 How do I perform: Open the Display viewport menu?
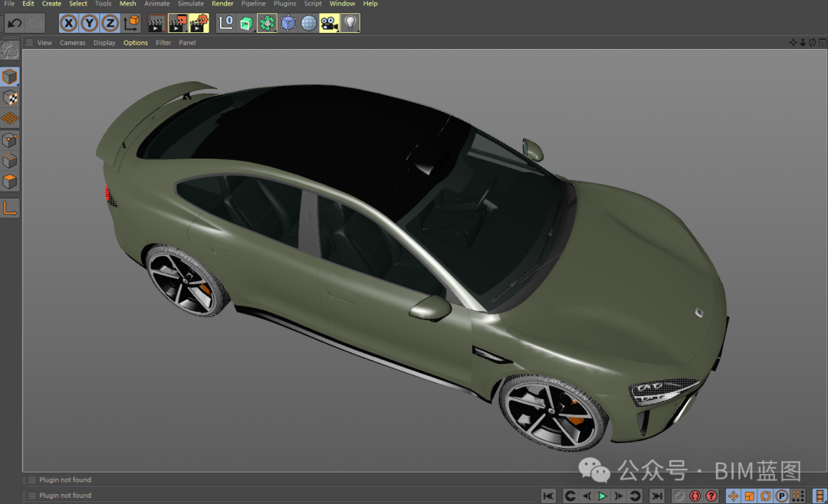tap(103, 43)
